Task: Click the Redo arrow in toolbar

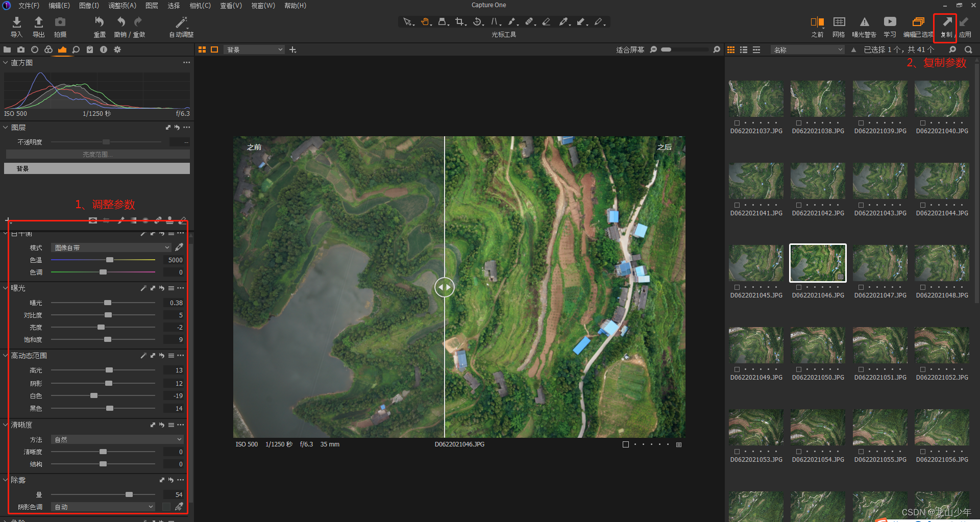Action: 138,22
